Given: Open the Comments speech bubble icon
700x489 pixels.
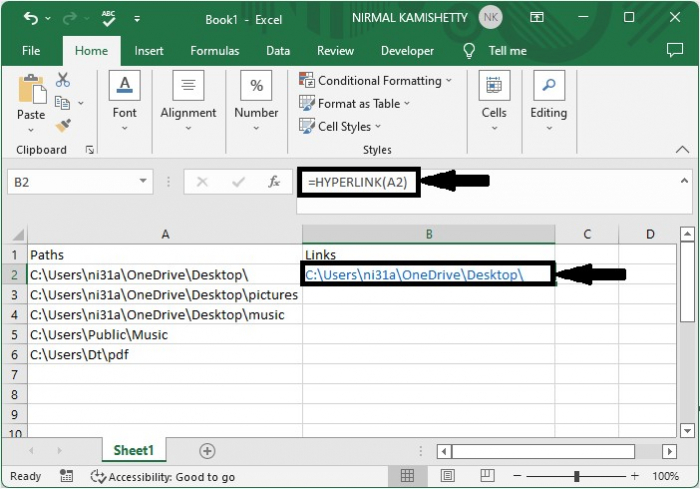Looking at the screenshot, I should (x=675, y=50).
